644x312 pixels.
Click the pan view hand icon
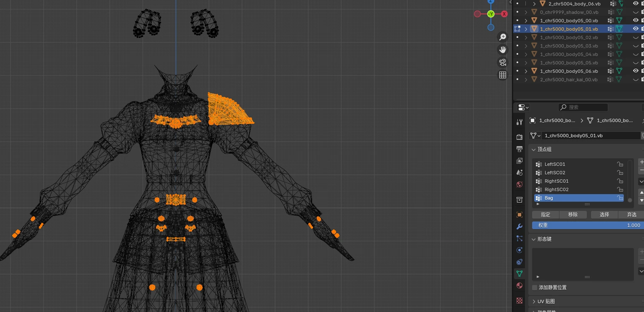click(x=502, y=50)
